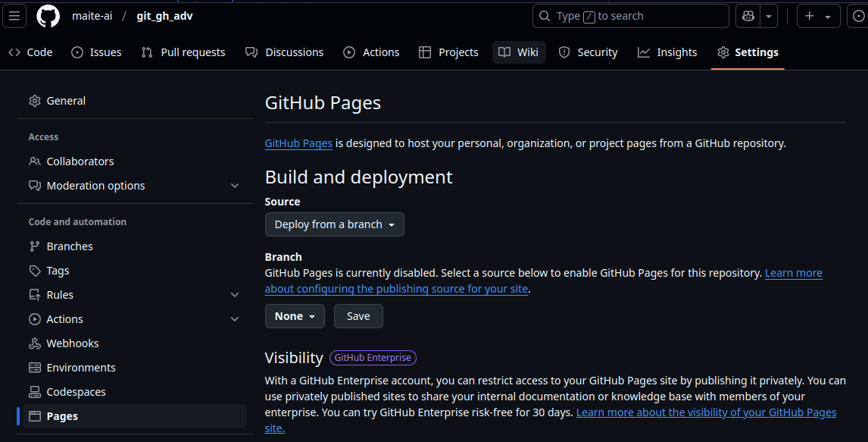Click the Discussions tab speech-bubble icon
Viewport: 868px width, 442px height.
[251, 52]
